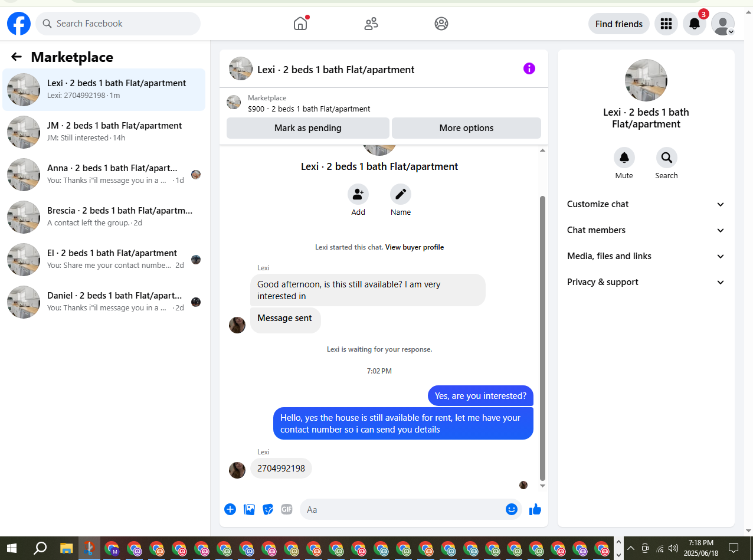Click the Aa message input field
This screenshot has width=753, height=560.
pyautogui.click(x=411, y=509)
